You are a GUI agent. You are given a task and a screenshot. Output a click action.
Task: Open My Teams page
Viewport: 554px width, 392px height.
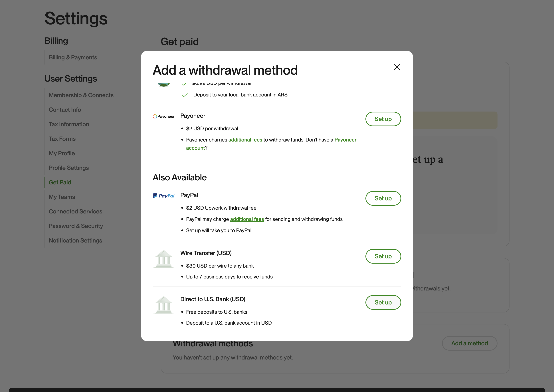click(x=62, y=197)
